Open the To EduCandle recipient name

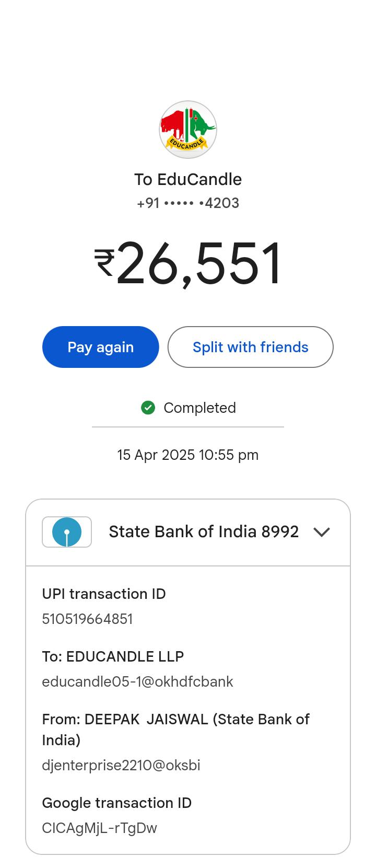(x=188, y=179)
